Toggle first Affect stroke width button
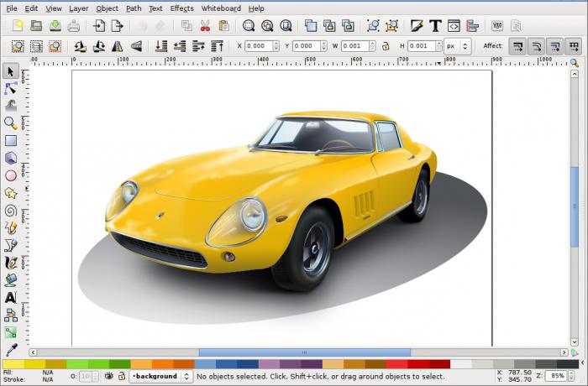This screenshot has height=386, width=588. click(517, 46)
